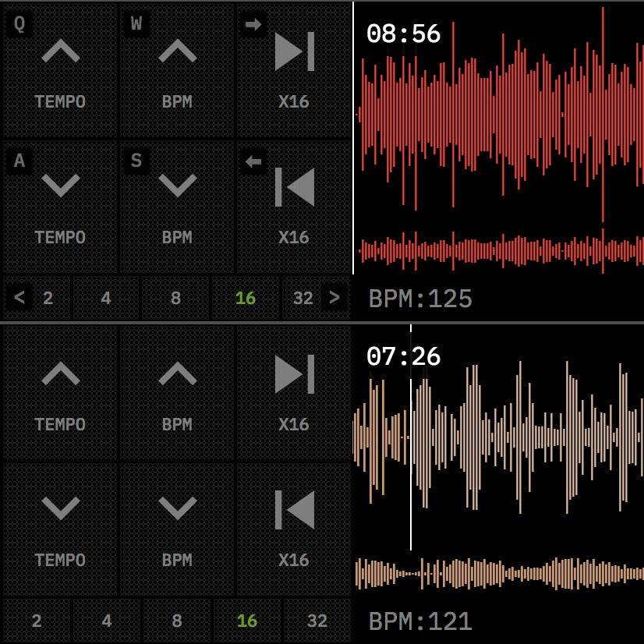Click the BPM:125 readout
Image resolution: width=644 pixels, height=644 pixels.
(x=420, y=299)
